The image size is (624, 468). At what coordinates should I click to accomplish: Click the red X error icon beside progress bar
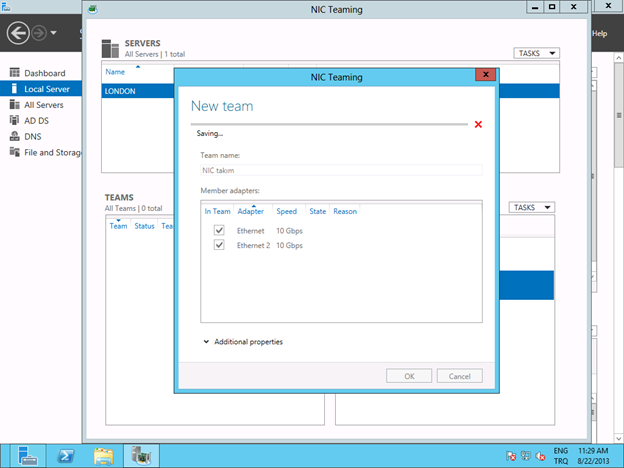pos(478,125)
